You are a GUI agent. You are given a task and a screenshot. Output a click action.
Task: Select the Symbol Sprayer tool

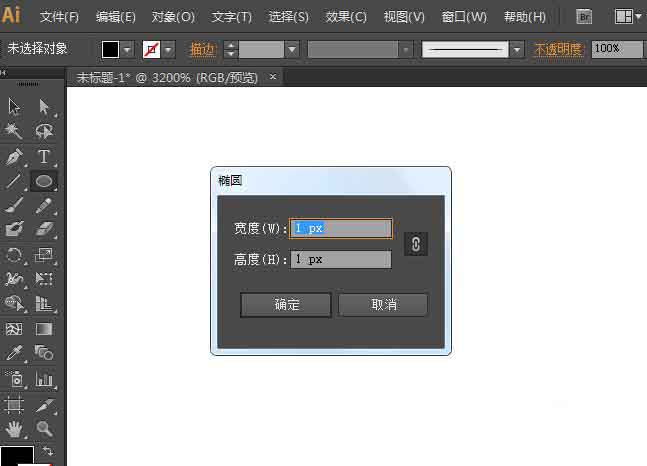(15, 379)
